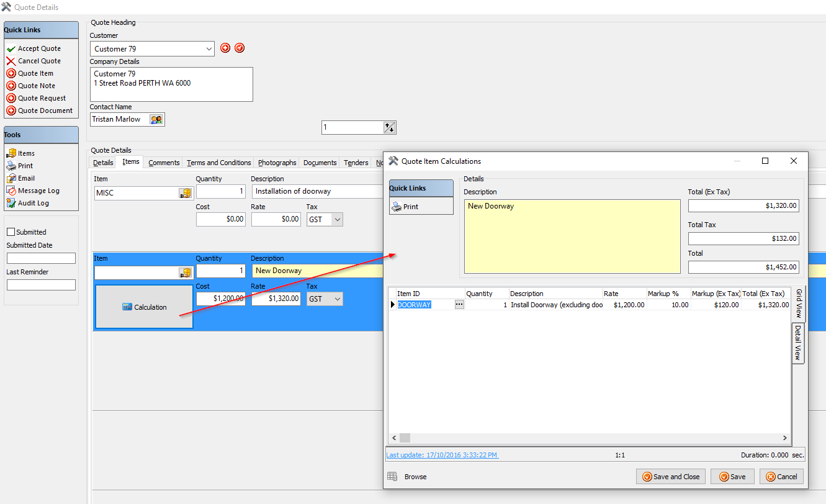826x504 pixels.
Task: Open Tax dropdown for MISC item
Action: (x=337, y=219)
